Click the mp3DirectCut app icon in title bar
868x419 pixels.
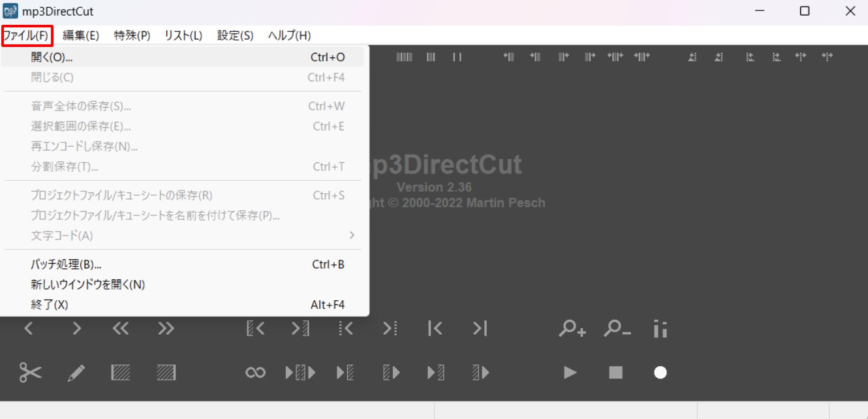pyautogui.click(x=10, y=11)
